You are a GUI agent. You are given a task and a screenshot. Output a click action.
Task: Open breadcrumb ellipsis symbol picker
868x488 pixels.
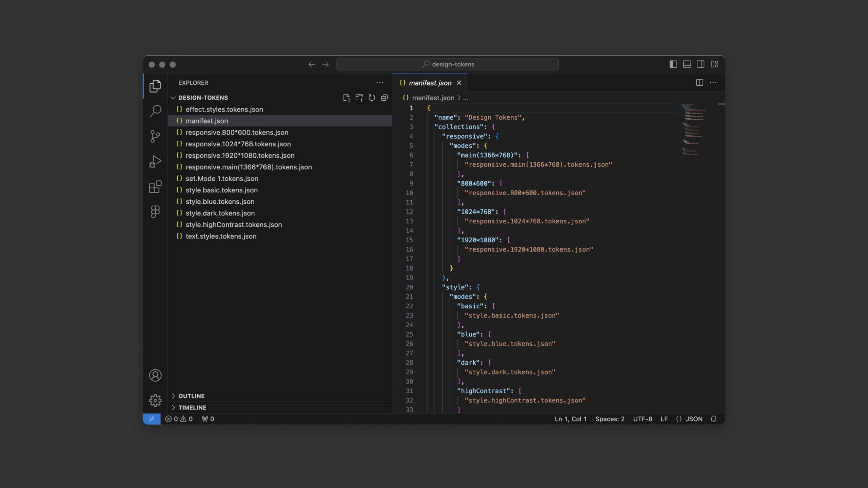tap(466, 98)
